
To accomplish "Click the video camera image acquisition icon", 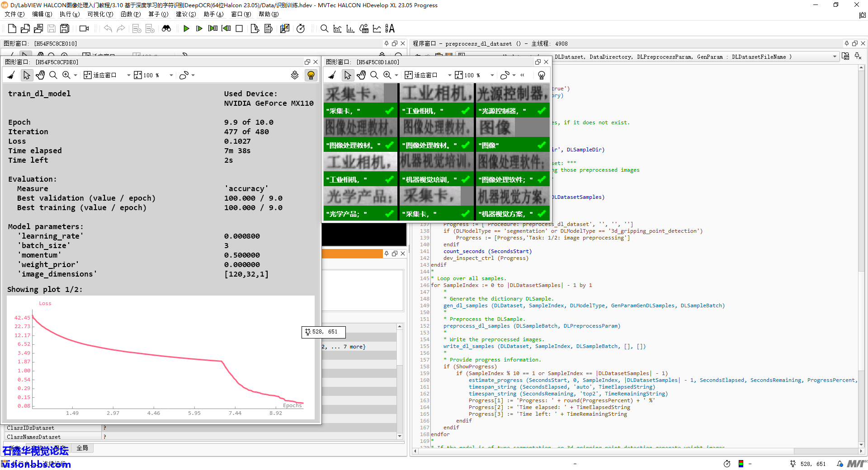I will tap(84, 28).
